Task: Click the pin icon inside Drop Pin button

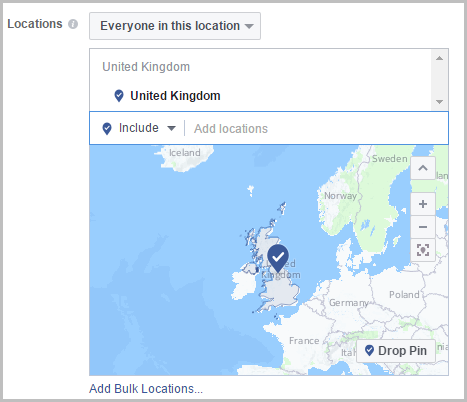Action: 369,350
